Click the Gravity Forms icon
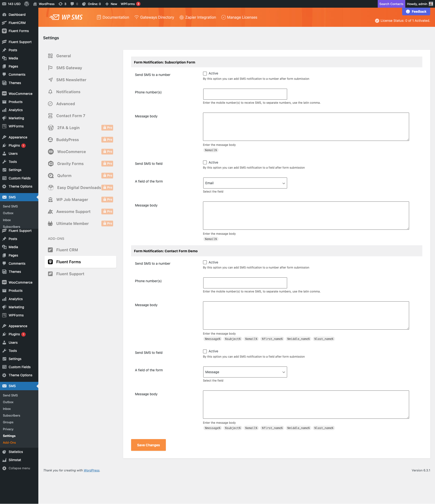This screenshot has width=435, height=504. point(51,164)
